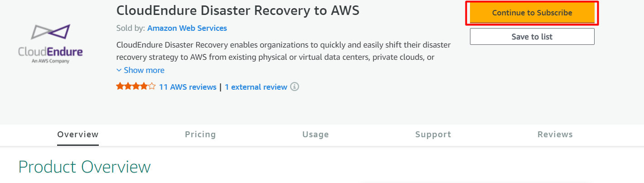Open the Support tab
The image size is (644, 183).
click(x=433, y=135)
